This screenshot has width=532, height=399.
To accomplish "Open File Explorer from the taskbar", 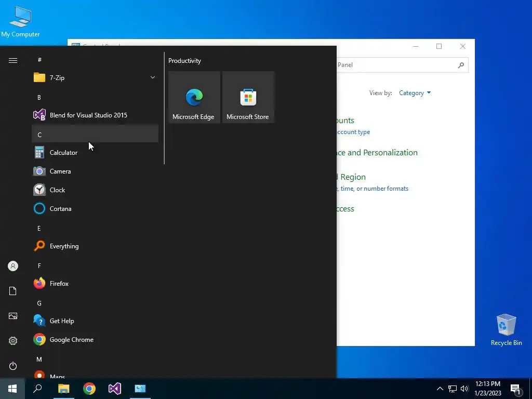I will click(63, 389).
